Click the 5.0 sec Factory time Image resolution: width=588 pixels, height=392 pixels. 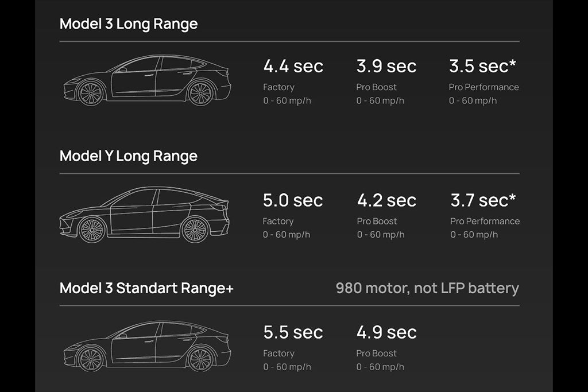tap(293, 200)
